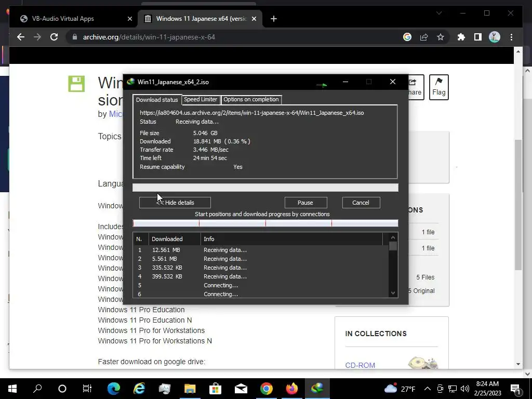Open Chrome three-dot menu
This screenshot has height=399, width=532.
point(511,37)
